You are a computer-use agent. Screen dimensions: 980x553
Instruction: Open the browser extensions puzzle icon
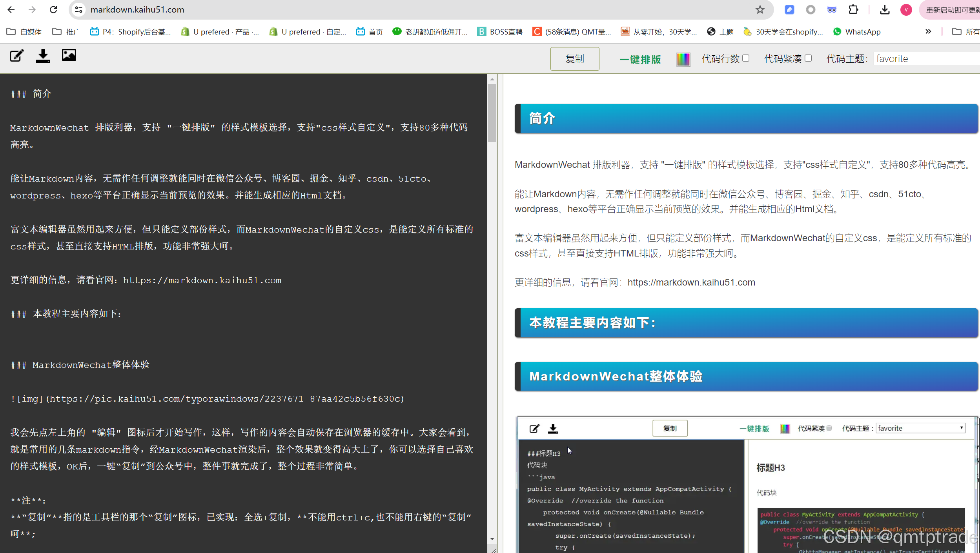click(x=853, y=9)
